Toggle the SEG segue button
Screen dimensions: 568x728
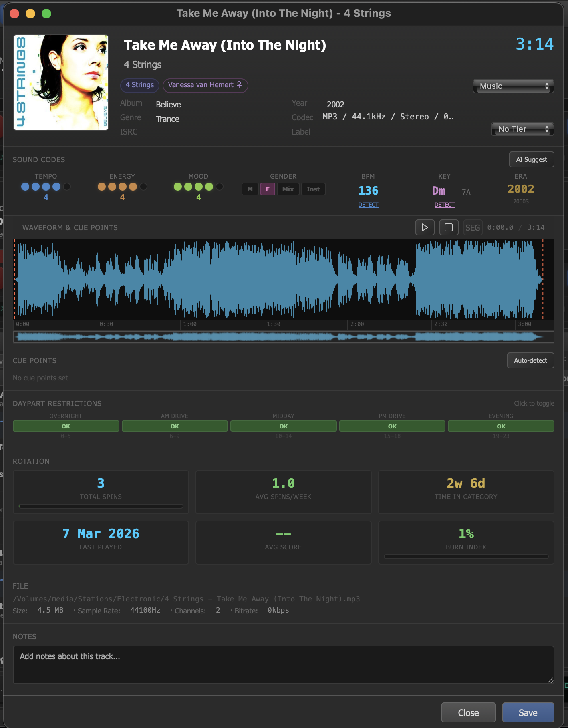point(473,227)
